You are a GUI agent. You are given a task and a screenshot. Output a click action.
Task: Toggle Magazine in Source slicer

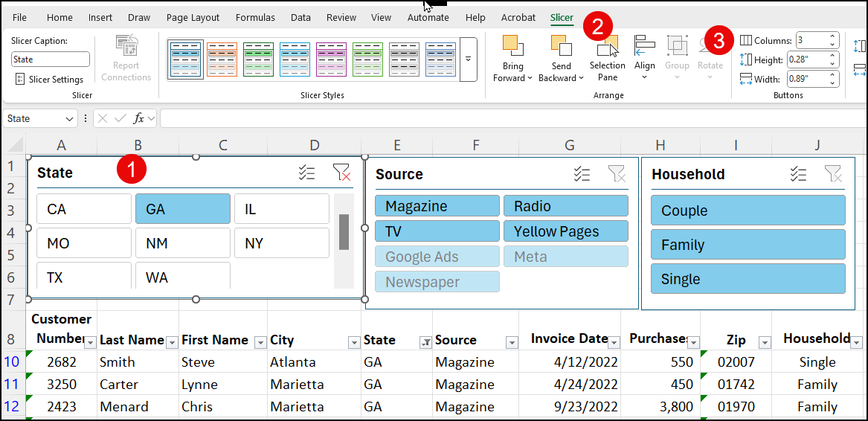pos(437,206)
